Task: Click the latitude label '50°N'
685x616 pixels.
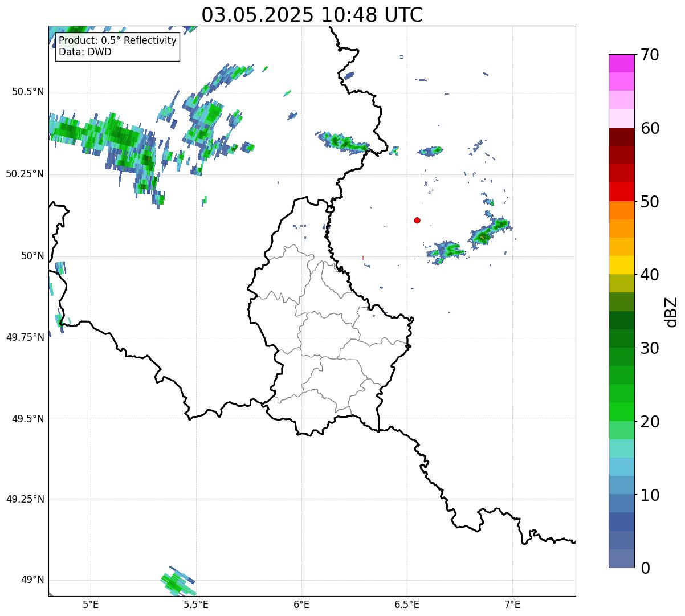Action: click(x=32, y=256)
